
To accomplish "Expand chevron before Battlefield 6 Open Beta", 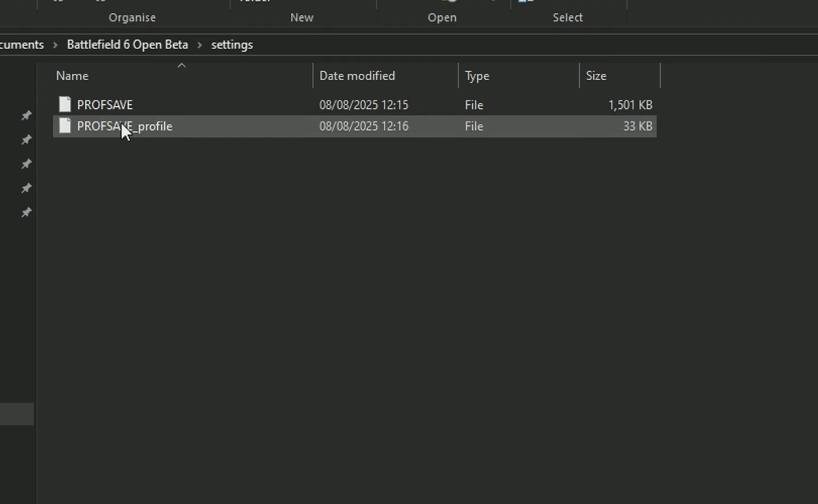I will (x=55, y=45).
